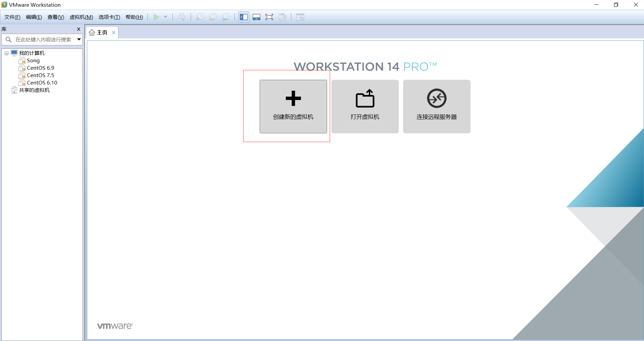The image size is (644, 341).
Task: Open the power options dropdown arrow
Action: pos(165,17)
